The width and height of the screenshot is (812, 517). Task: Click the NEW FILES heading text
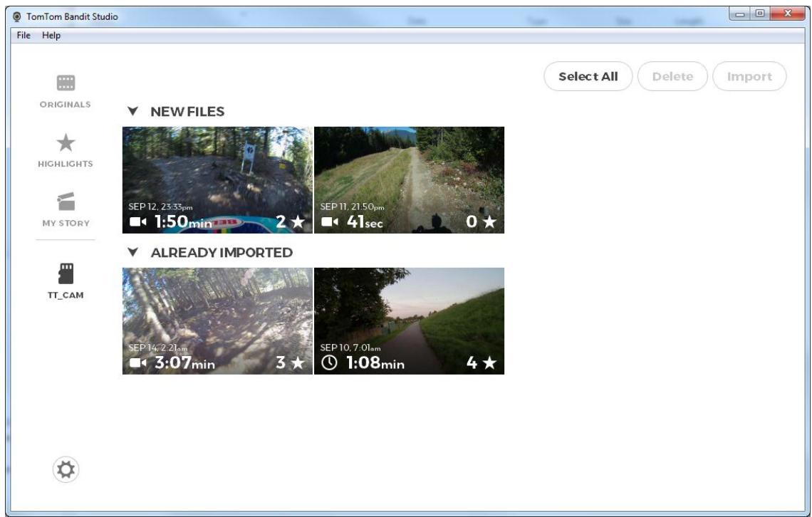[187, 111]
